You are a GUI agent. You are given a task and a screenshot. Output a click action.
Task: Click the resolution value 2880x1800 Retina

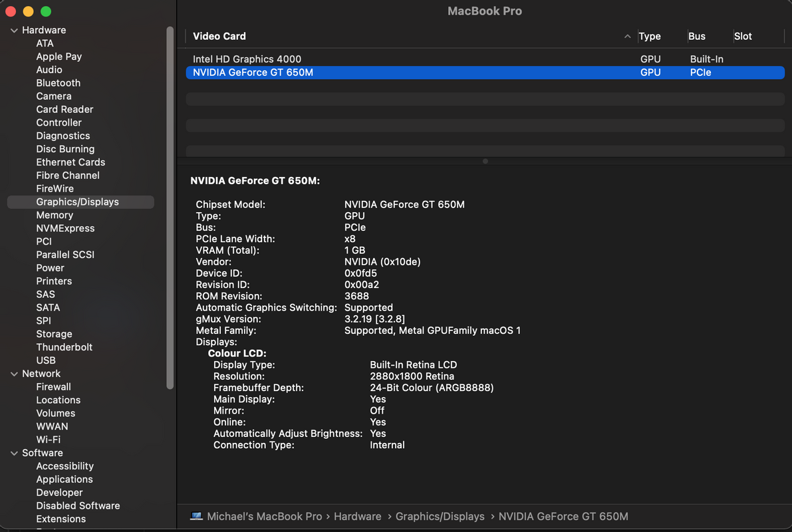pyautogui.click(x=412, y=376)
